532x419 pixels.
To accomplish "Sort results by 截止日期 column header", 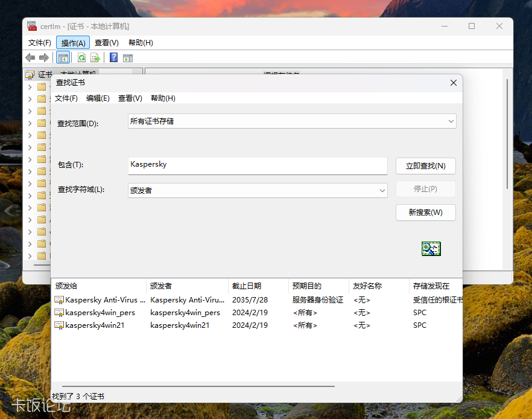I will pyautogui.click(x=259, y=286).
